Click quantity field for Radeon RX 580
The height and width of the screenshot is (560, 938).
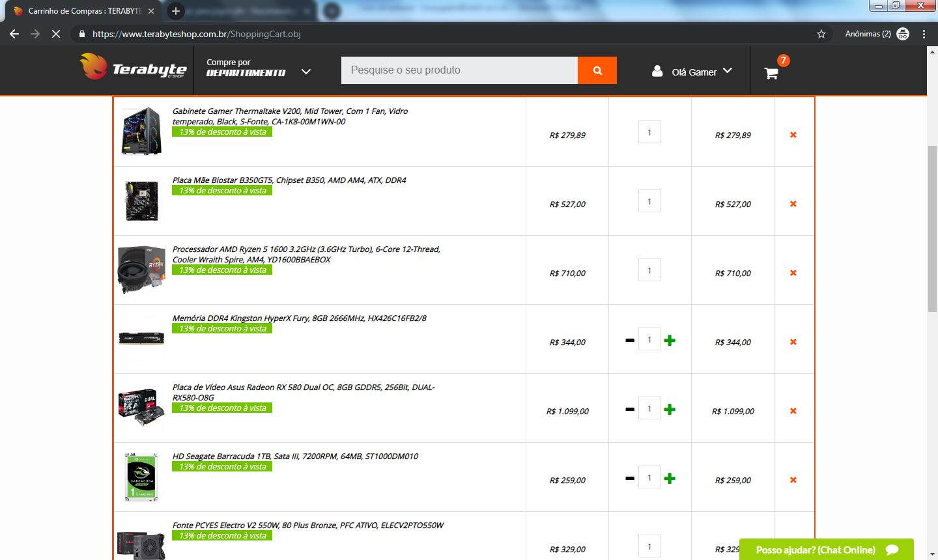click(x=649, y=408)
